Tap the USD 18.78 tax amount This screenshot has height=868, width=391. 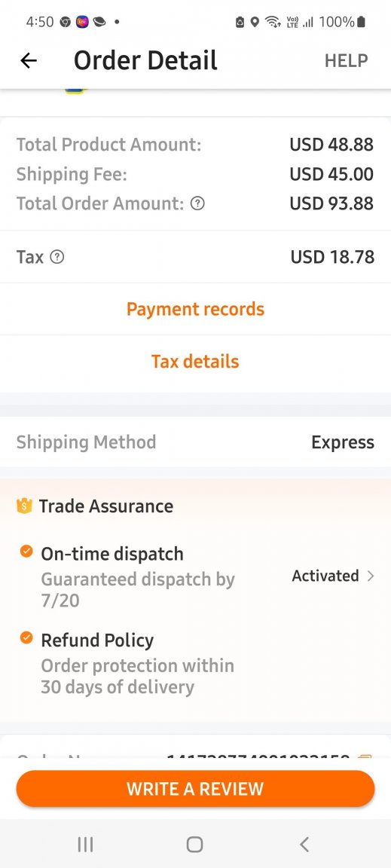[x=332, y=257]
